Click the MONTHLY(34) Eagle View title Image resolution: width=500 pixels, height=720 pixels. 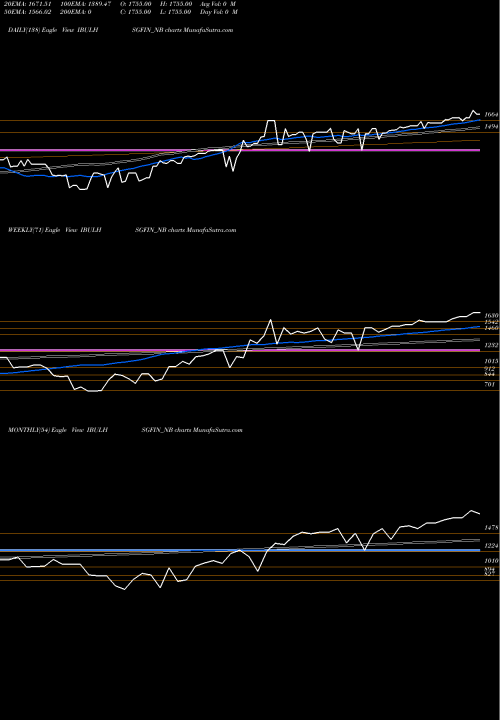[58, 430]
